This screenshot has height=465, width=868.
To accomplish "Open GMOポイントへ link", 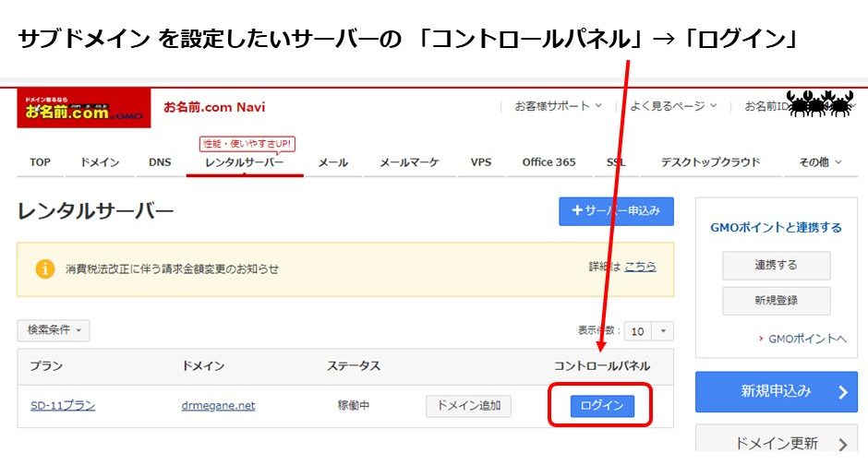I will [806, 339].
